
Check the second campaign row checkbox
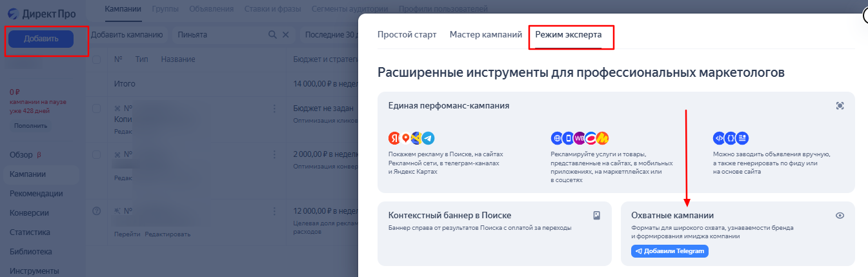coord(96,155)
